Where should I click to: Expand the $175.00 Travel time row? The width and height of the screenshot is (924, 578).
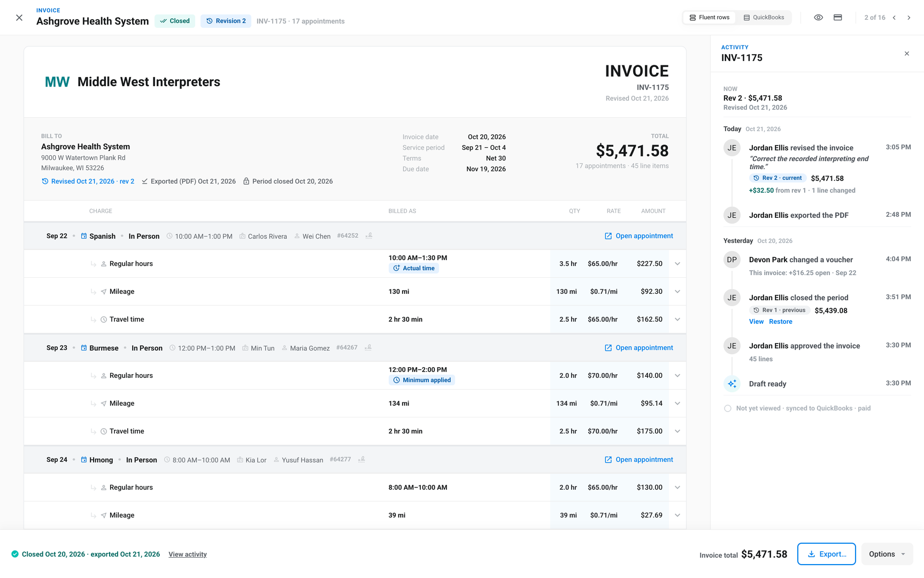[677, 431]
